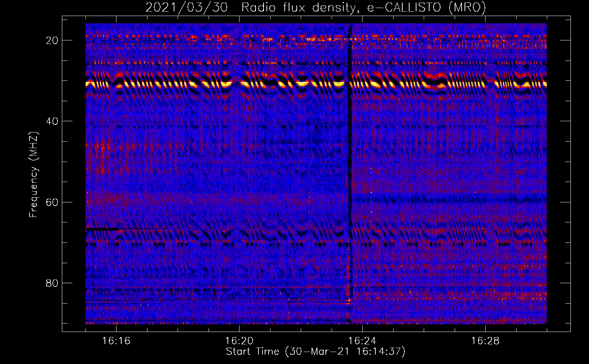Click the short black horizontal bar near 67 MHz
The height and width of the screenshot is (364, 589).
[103, 229]
